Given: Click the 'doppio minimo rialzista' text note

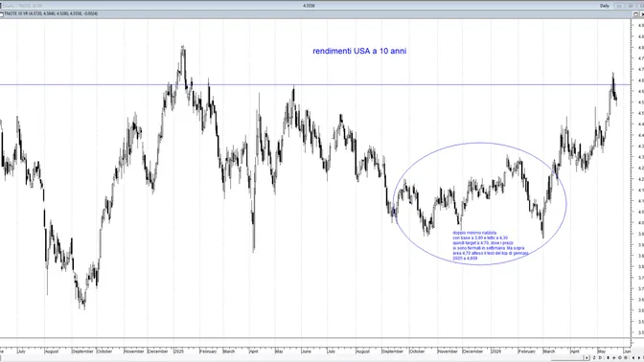Looking at the screenshot, I should tap(474, 233).
